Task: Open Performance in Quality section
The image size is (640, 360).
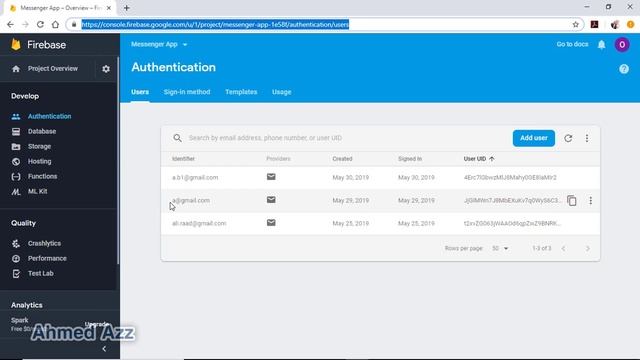Action: coord(47,258)
